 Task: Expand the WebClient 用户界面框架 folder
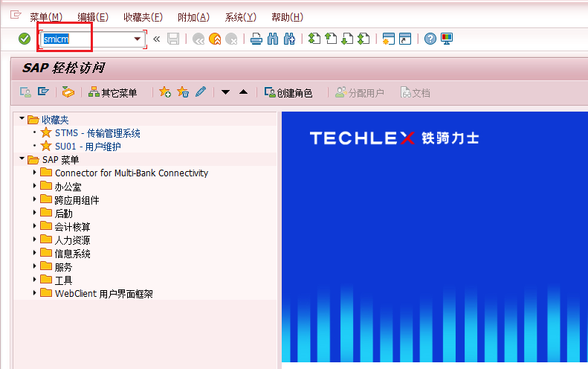34,293
